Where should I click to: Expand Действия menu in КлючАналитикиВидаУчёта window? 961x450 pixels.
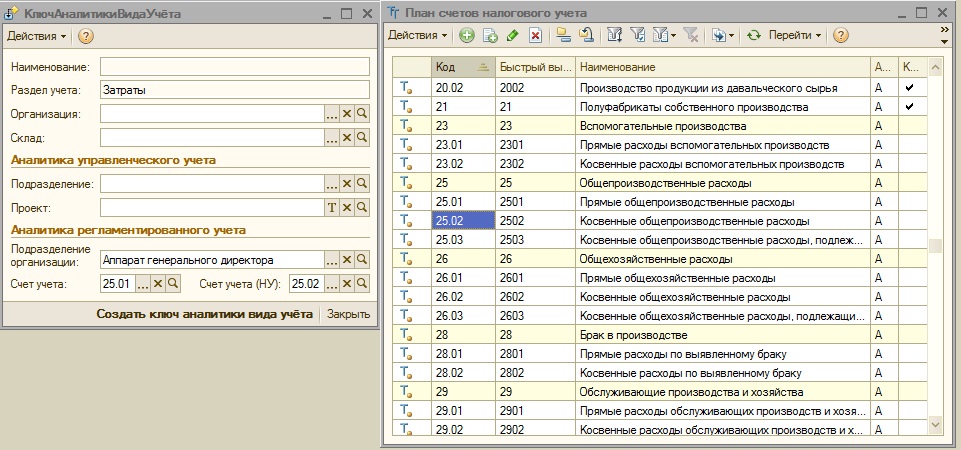(x=37, y=36)
